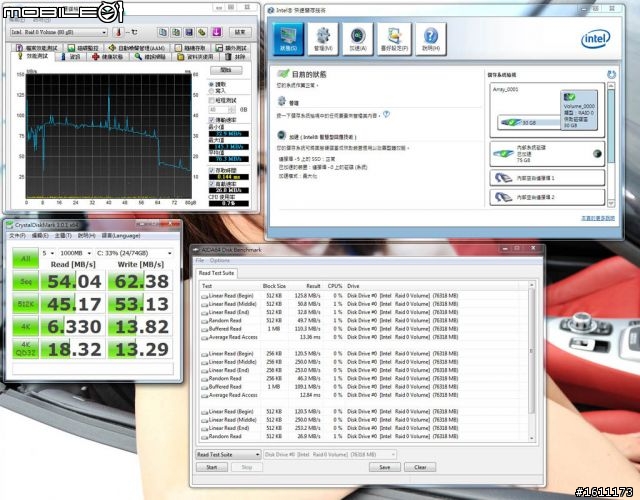This screenshot has width=640, height=500.
Task: Open the 1000MB test size dropdown
Action: point(75,253)
